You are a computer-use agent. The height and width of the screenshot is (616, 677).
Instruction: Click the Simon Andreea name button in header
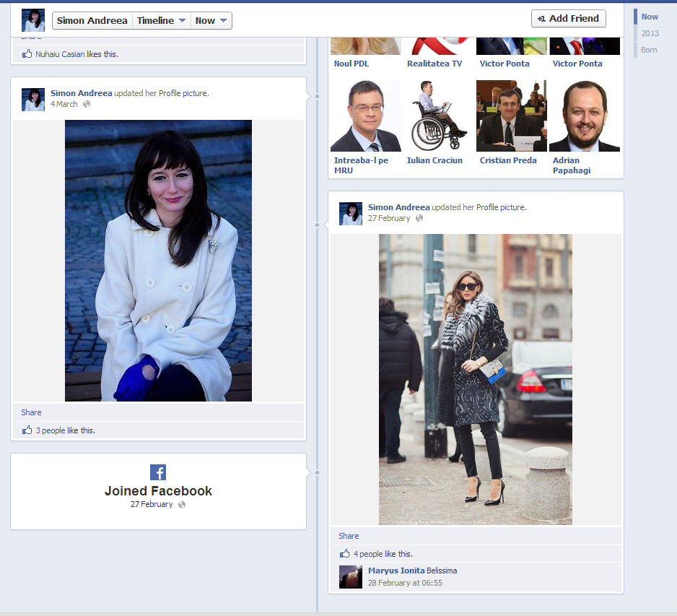click(x=92, y=20)
